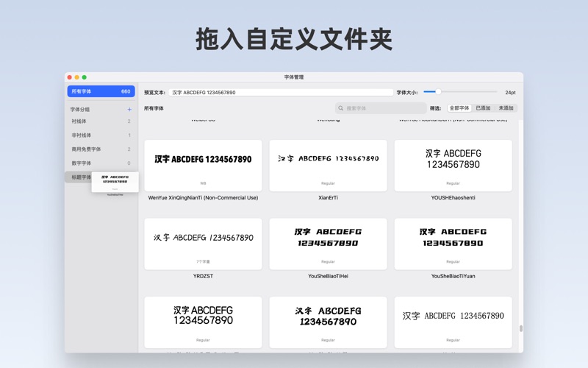
Task: Select the XianErTi font preview card
Action: (x=328, y=165)
